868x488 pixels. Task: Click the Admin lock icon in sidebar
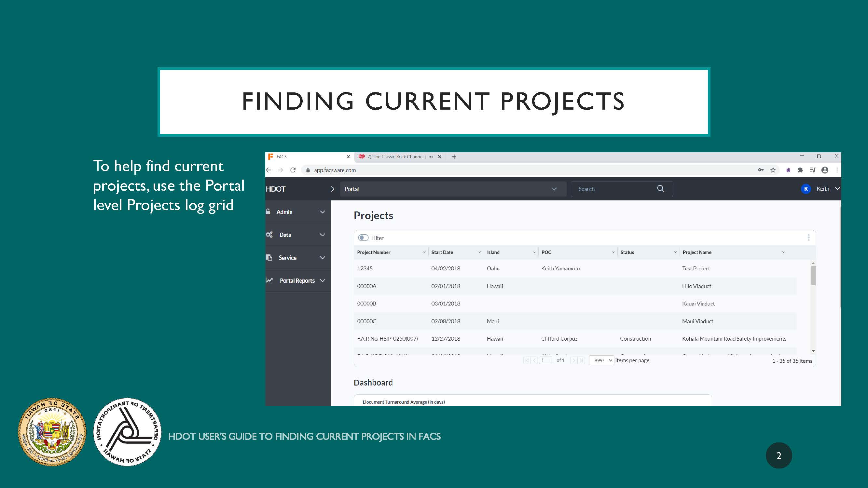(x=268, y=211)
